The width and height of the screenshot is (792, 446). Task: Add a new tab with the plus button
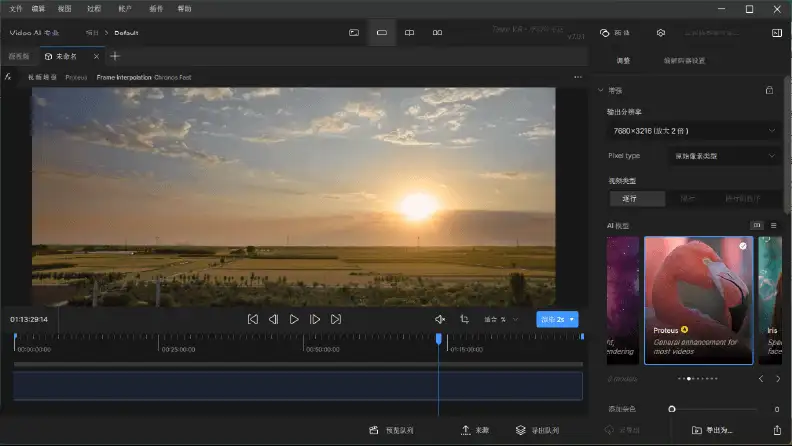[x=115, y=56]
